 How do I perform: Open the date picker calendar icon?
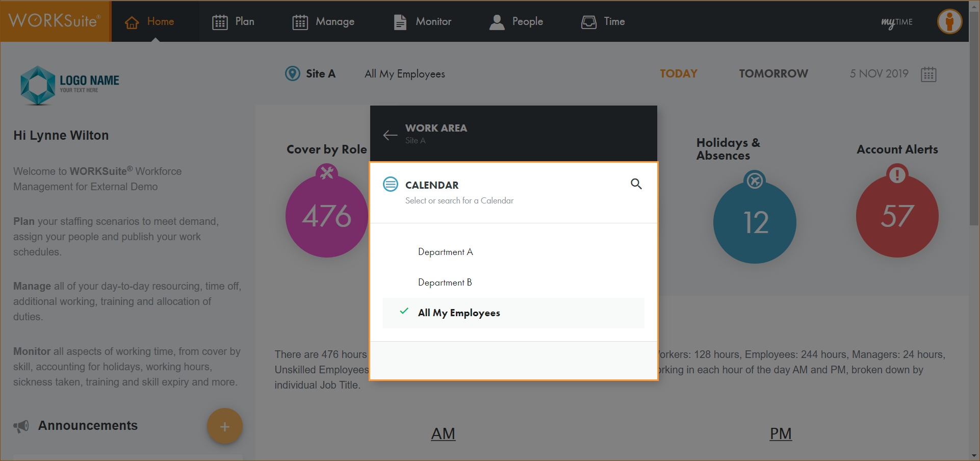click(x=929, y=74)
